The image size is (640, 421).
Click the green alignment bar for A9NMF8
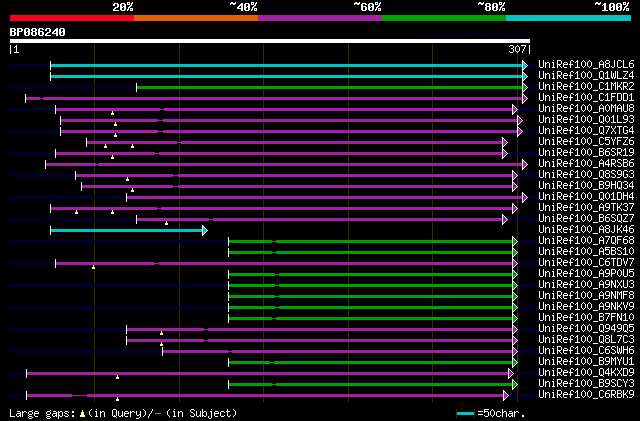click(x=371, y=297)
